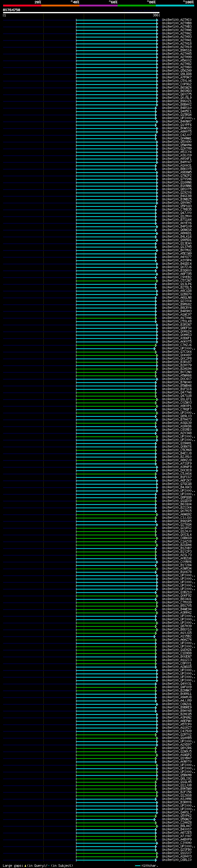Viewport: 197px width, 868px height.
Task: Click label UniRef100_A2VD97
Action: (177, 745)
